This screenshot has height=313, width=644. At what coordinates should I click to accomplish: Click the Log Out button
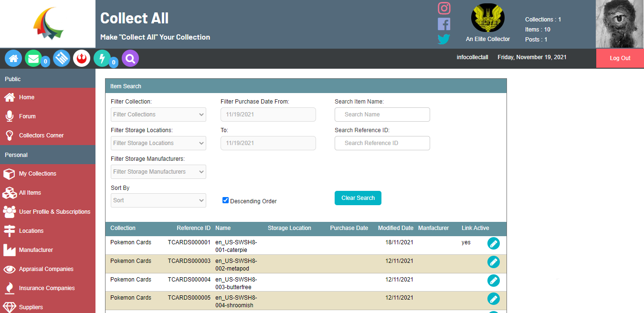pyautogui.click(x=620, y=58)
